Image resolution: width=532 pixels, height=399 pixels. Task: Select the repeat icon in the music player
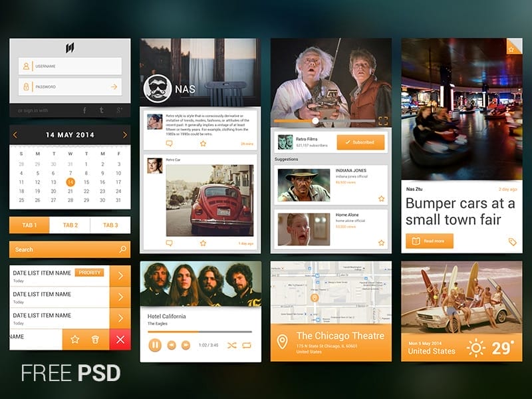(x=246, y=345)
